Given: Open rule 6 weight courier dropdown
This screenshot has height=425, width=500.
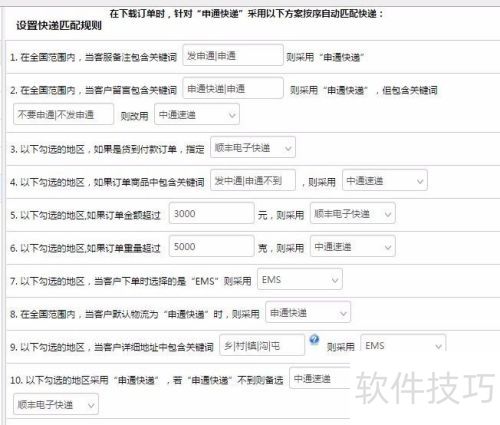Looking at the screenshot, I should point(353,246).
